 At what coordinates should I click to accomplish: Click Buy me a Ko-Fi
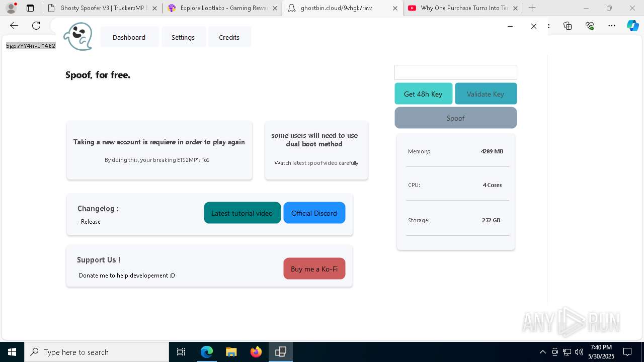(x=314, y=268)
